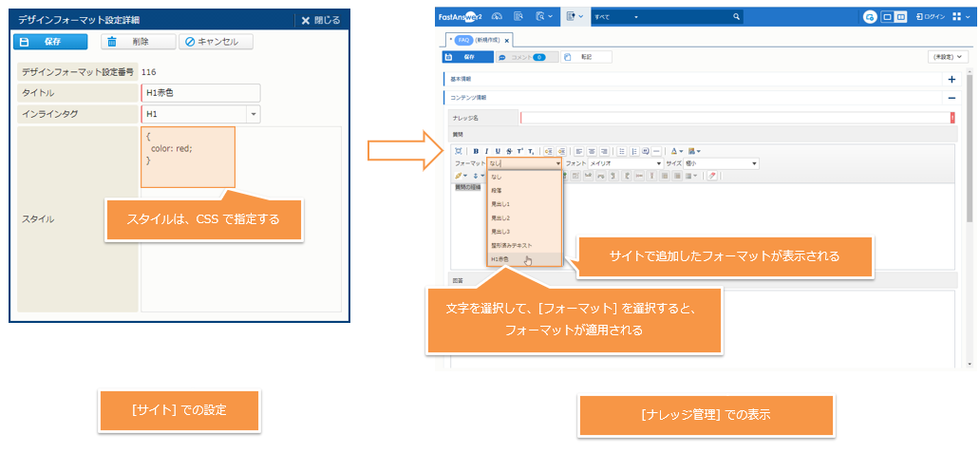Choose 見出し1 in the format list
980x453 pixels.
pos(500,203)
